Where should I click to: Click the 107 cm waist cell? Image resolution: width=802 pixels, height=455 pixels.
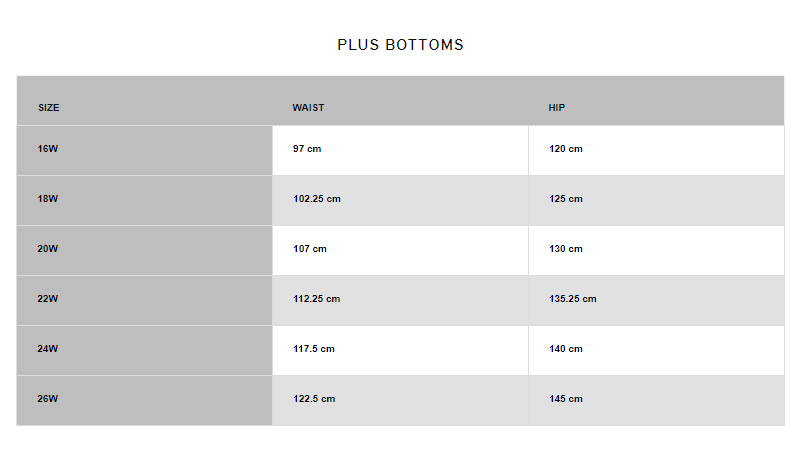point(310,249)
